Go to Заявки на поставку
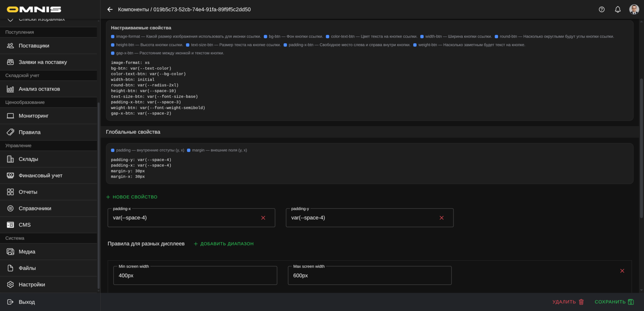This screenshot has width=644, height=311. (x=42, y=62)
